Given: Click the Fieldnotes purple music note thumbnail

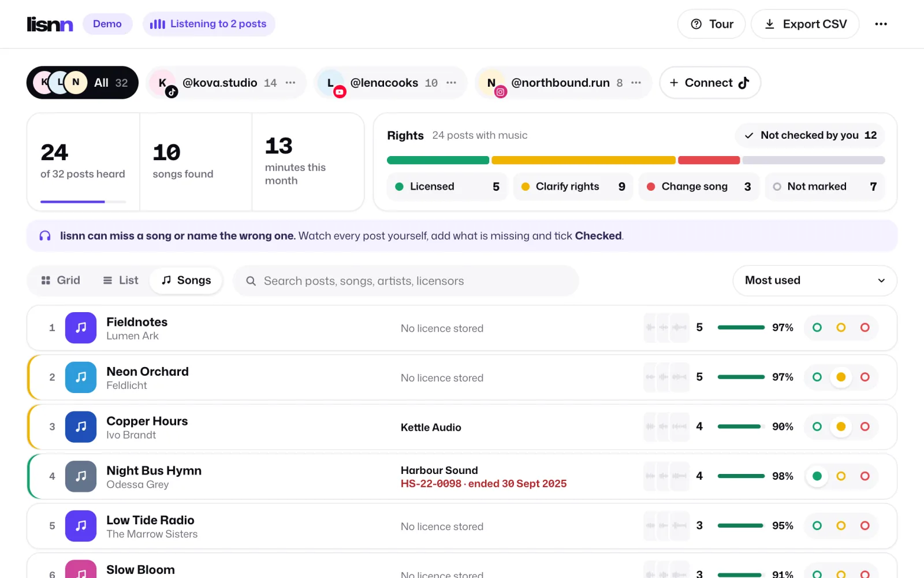Looking at the screenshot, I should pyautogui.click(x=81, y=328).
